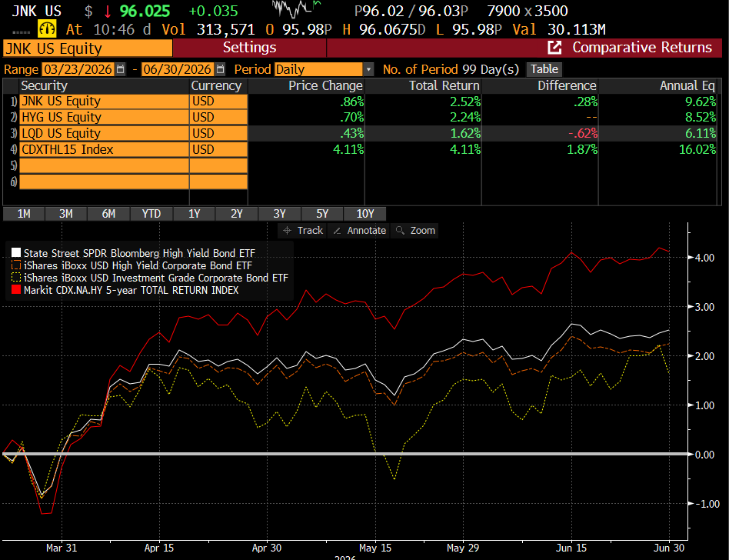Click the Difference column header
Screen dimensions: 729x560
point(567,86)
